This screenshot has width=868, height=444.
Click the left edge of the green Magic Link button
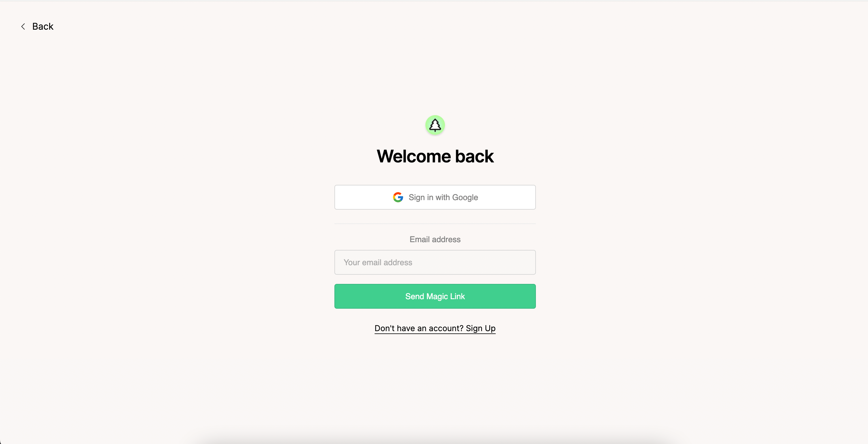340,296
